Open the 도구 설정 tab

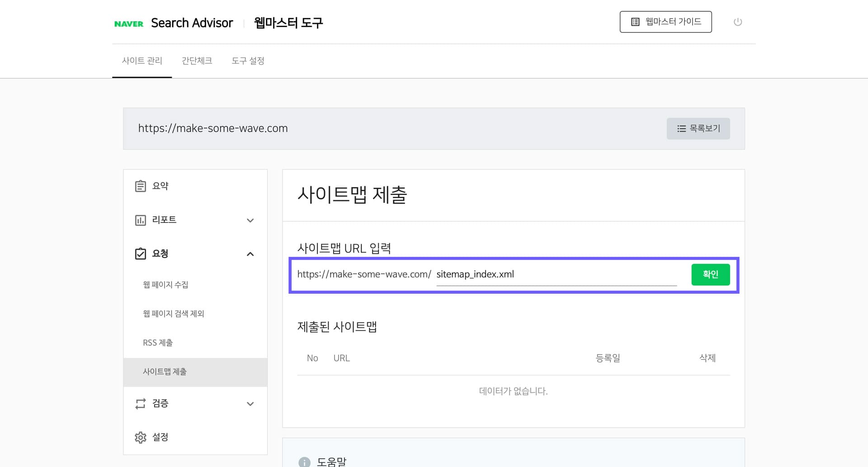(248, 61)
